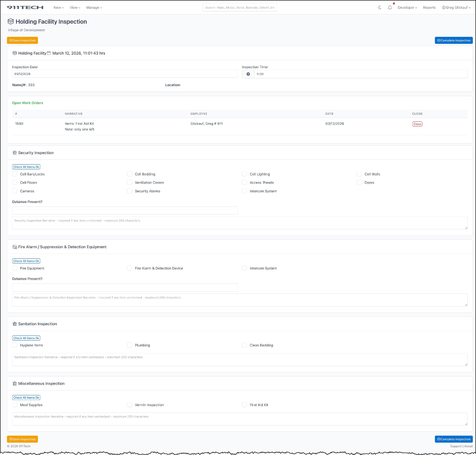Open the Manage menu

tap(94, 7)
